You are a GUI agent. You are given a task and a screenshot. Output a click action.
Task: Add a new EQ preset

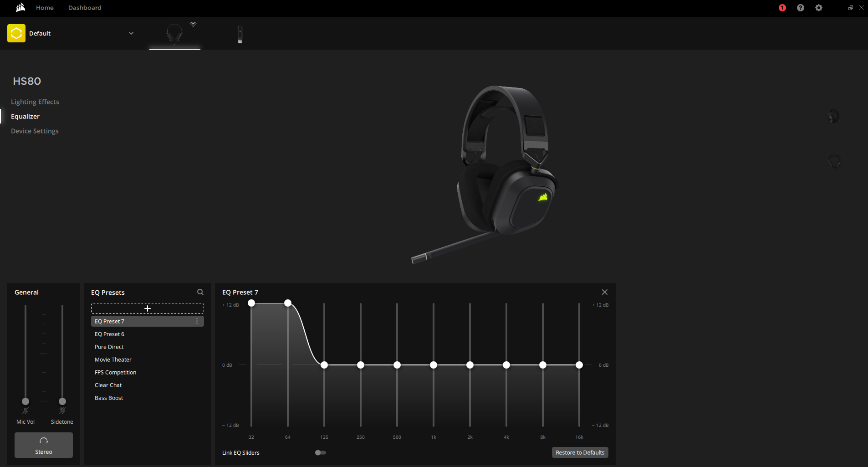click(x=147, y=308)
